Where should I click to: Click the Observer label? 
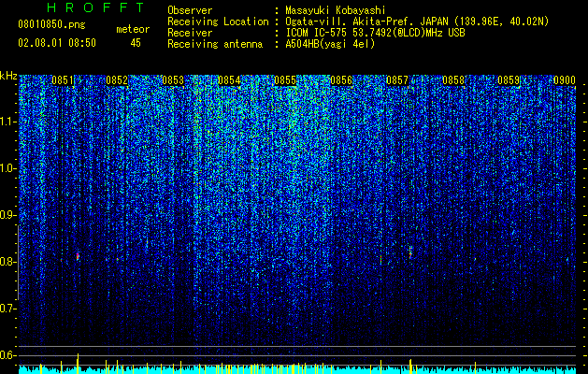pos(190,10)
